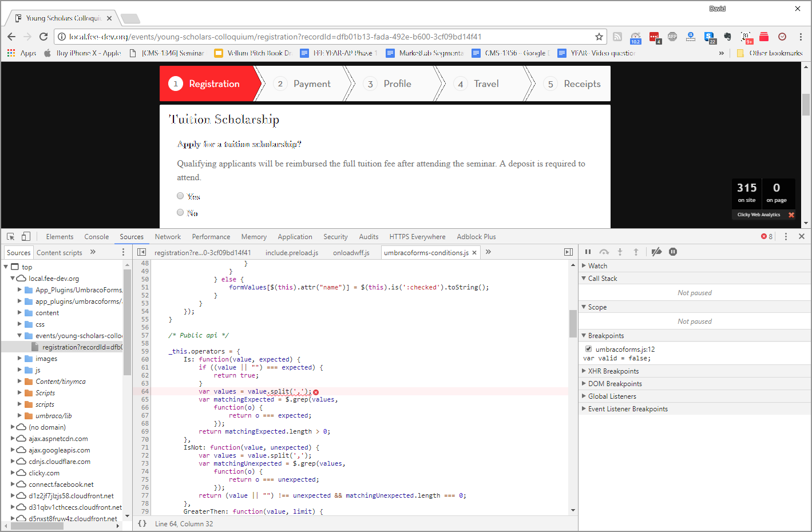Open the Content scripts navigator tab
Image resolution: width=812 pixels, height=532 pixels.
tap(60, 252)
